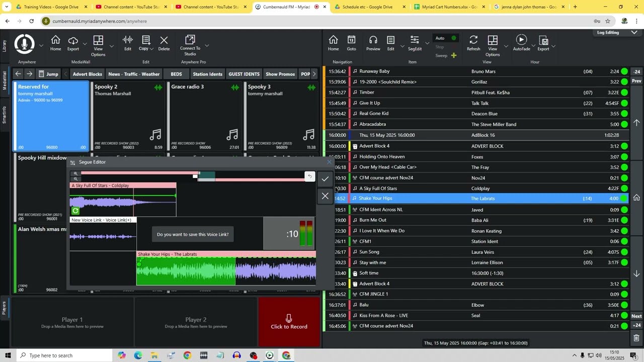This screenshot has height=362, width=644.
Task: Expand the Copy dropdown arrow
Action: click(151, 49)
